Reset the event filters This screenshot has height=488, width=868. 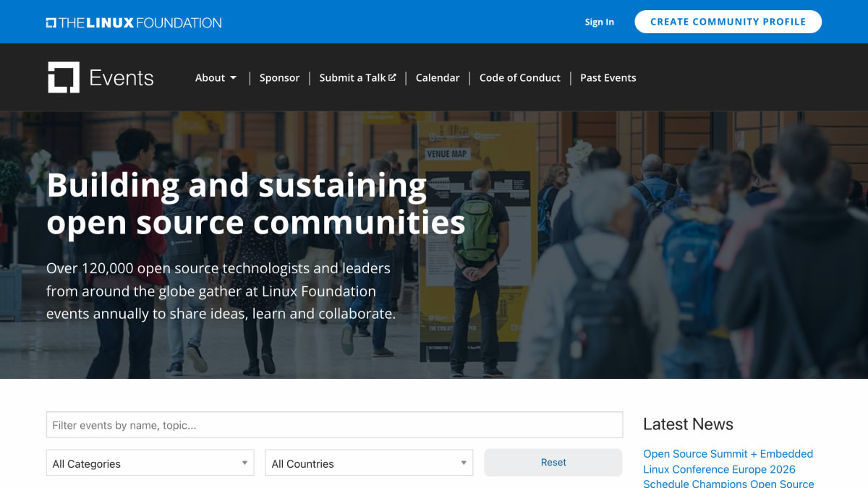pyautogui.click(x=553, y=463)
